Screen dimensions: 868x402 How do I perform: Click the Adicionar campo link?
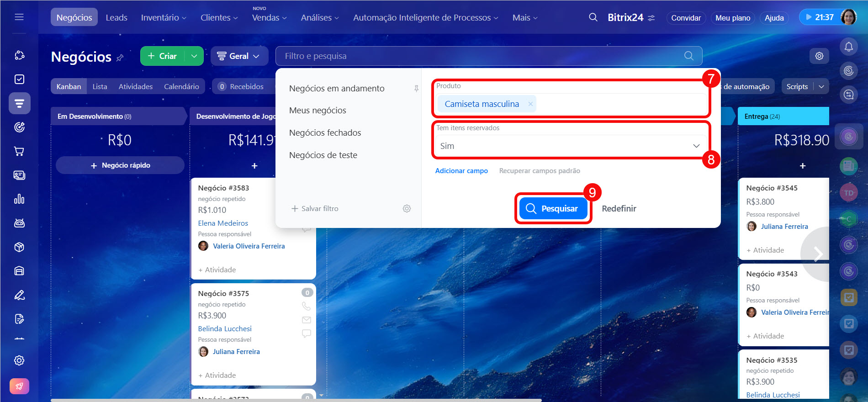coord(461,171)
